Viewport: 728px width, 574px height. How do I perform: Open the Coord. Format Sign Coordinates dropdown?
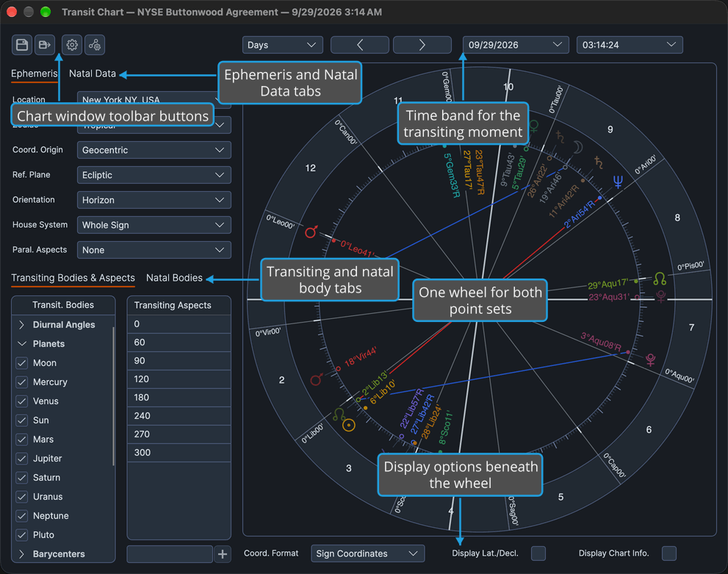[367, 553]
